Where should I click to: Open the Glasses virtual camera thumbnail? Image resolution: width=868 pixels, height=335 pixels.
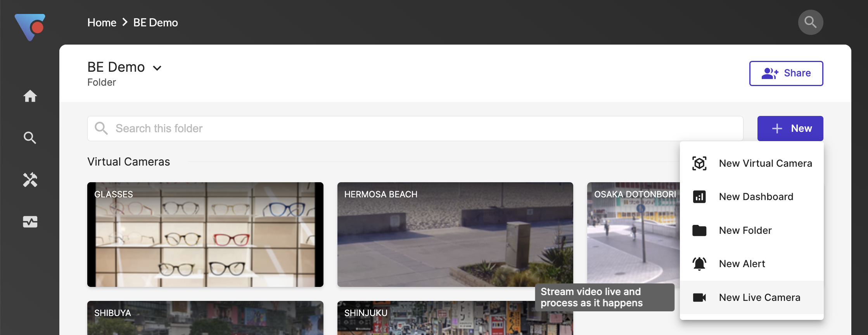[205, 235]
